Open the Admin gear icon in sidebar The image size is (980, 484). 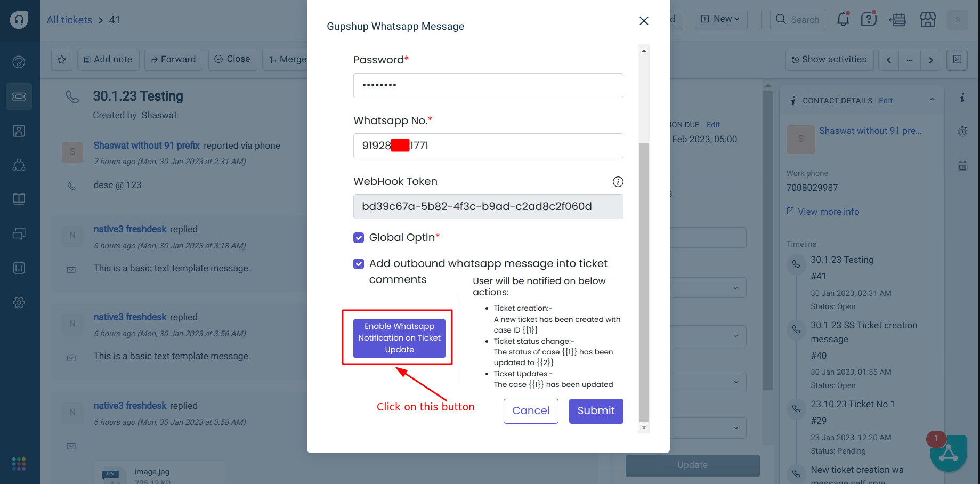[x=19, y=302]
